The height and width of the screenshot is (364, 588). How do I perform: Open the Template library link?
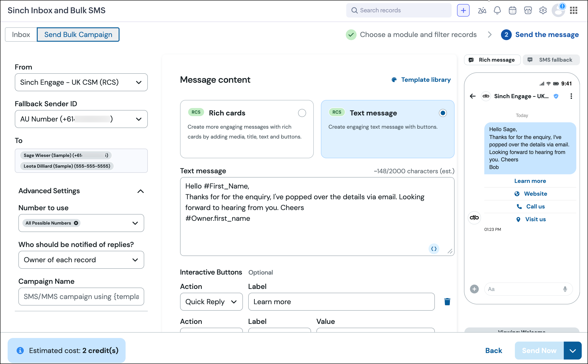click(421, 80)
